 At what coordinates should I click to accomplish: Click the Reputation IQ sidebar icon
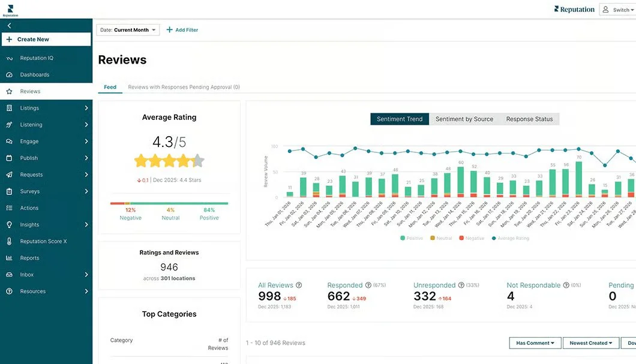click(9, 58)
